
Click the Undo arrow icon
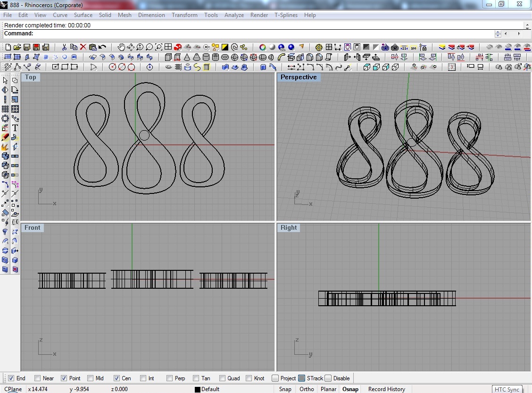click(102, 47)
